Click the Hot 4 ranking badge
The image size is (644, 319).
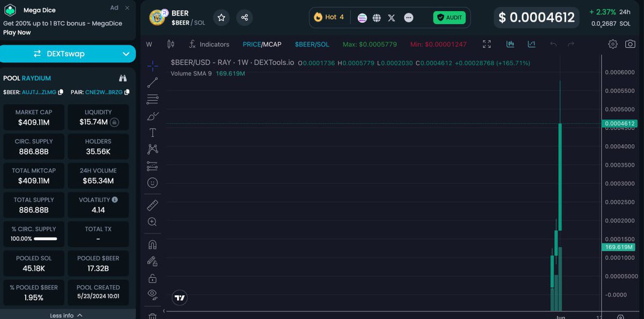(x=329, y=17)
